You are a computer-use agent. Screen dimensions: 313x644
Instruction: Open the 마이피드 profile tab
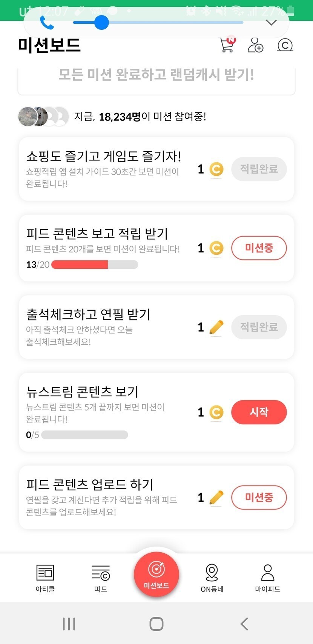[x=267, y=578]
